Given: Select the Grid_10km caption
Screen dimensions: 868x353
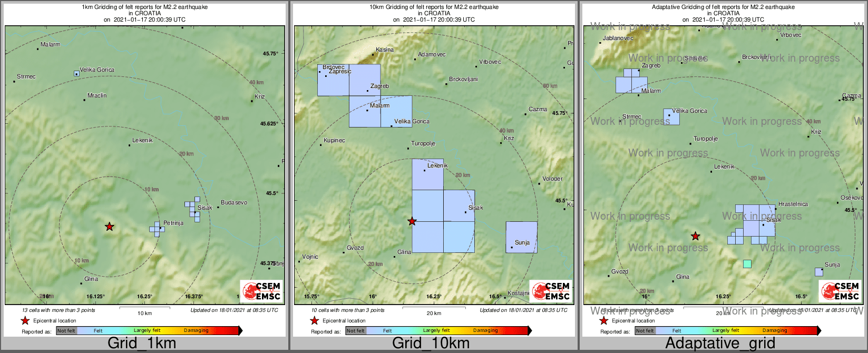Looking at the screenshot, I should pos(431,344).
